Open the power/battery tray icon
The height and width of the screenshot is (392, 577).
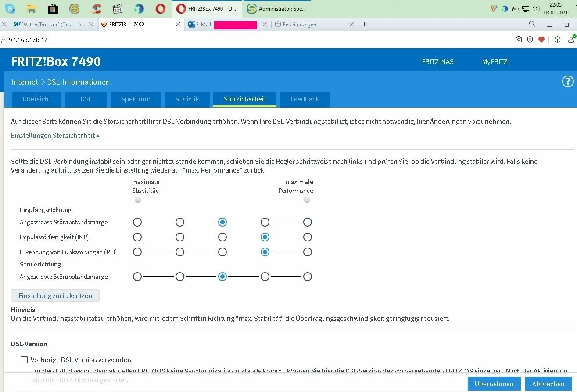pyautogui.click(x=515, y=8)
